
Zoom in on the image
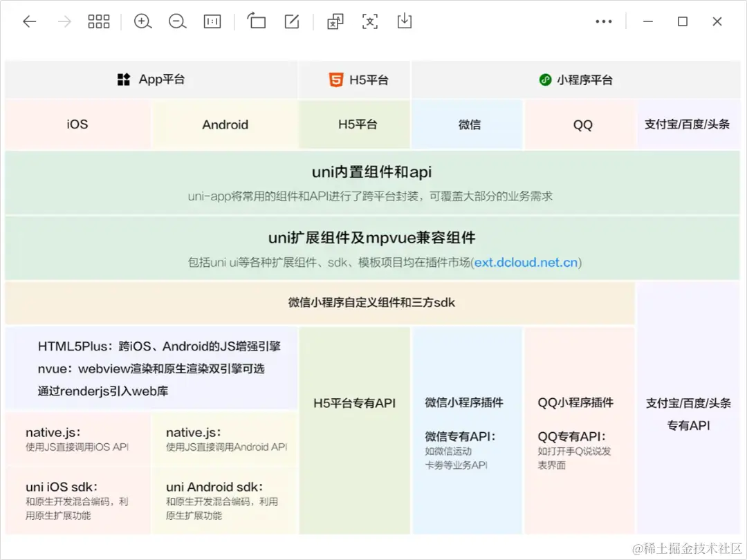click(142, 21)
